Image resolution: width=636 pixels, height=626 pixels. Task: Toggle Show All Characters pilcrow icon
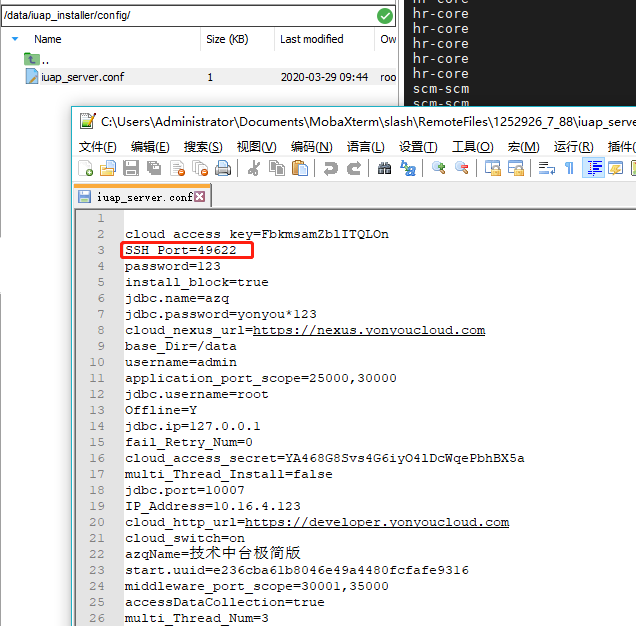click(x=569, y=168)
